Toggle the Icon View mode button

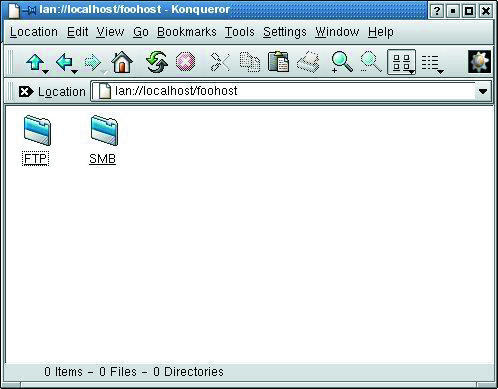click(401, 62)
